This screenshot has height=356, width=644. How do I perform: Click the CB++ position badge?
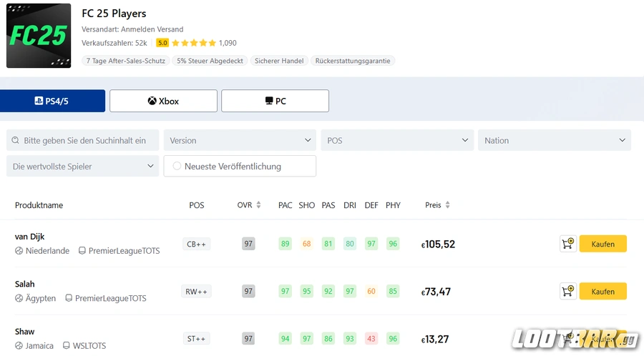coord(196,244)
